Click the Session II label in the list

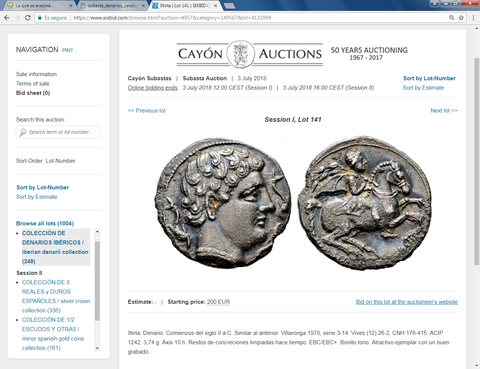(x=29, y=273)
